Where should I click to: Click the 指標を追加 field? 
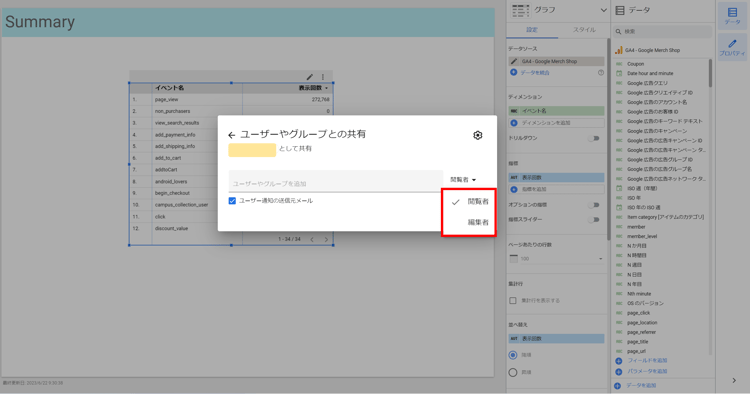(556, 189)
